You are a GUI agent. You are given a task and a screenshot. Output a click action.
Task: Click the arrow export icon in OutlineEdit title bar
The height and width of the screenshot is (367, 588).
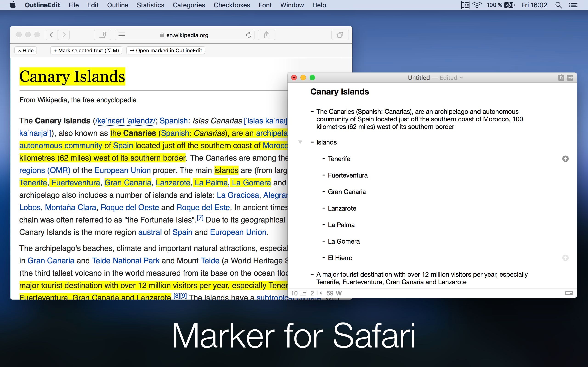tap(570, 78)
